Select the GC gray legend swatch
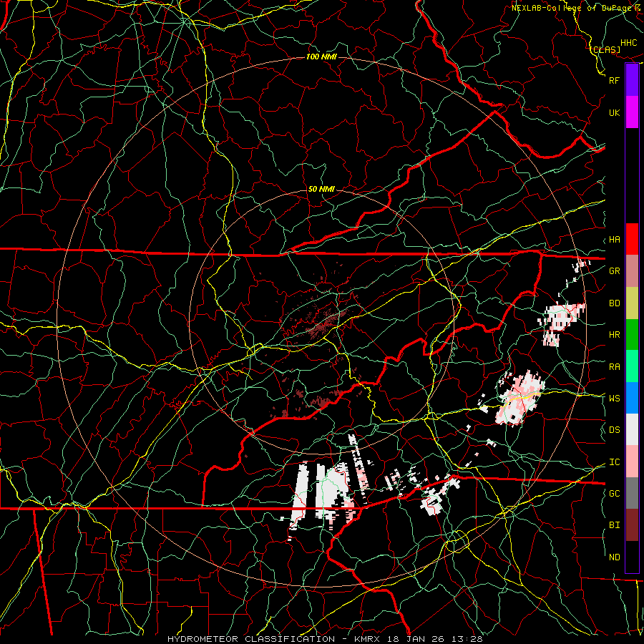 [x=632, y=493]
